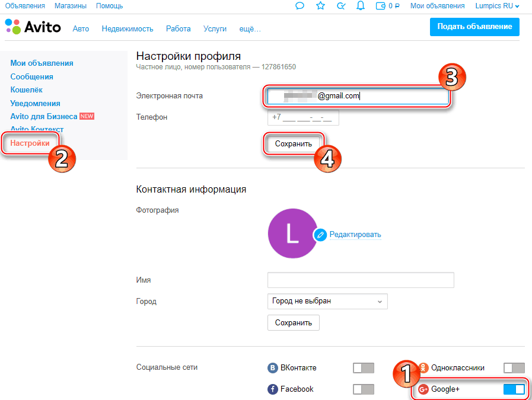
Task: Open the wallet balance icon
Action: tap(381, 6)
